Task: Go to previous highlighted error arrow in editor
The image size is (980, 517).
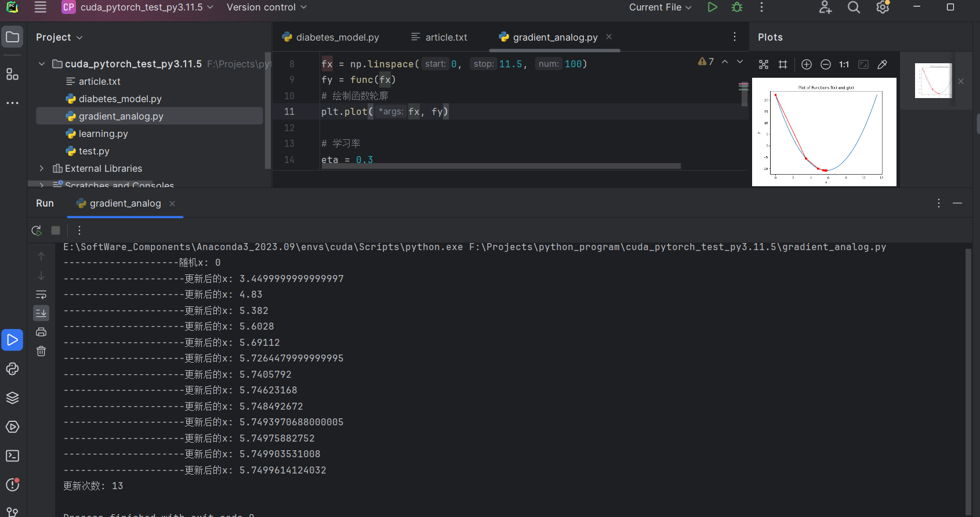Action: 725,62
